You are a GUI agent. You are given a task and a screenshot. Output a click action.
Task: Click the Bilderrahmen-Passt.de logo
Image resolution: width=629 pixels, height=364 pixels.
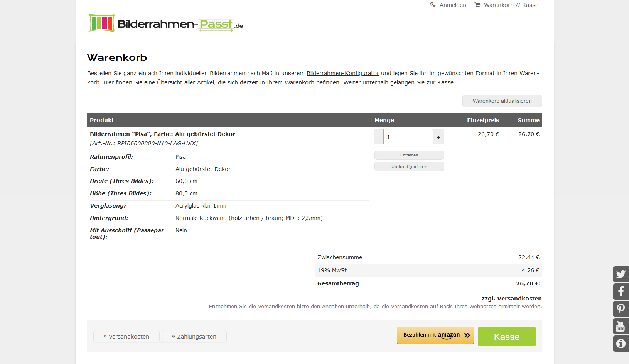click(x=165, y=23)
